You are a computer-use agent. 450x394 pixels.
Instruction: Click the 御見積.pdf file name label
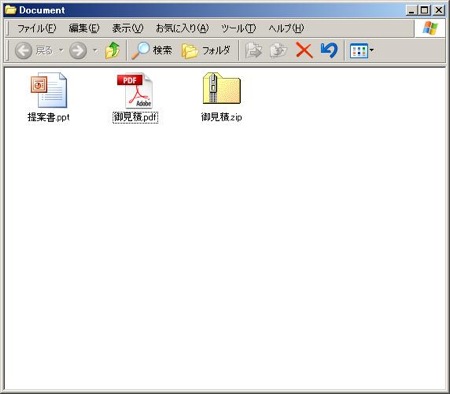coord(135,117)
